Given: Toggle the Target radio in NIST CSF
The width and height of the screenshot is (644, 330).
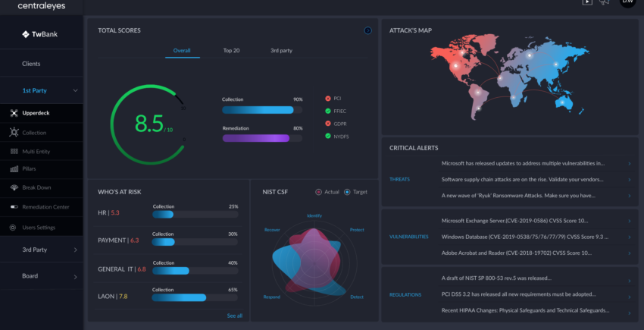Looking at the screenshot, I should [x=347, y=192].
